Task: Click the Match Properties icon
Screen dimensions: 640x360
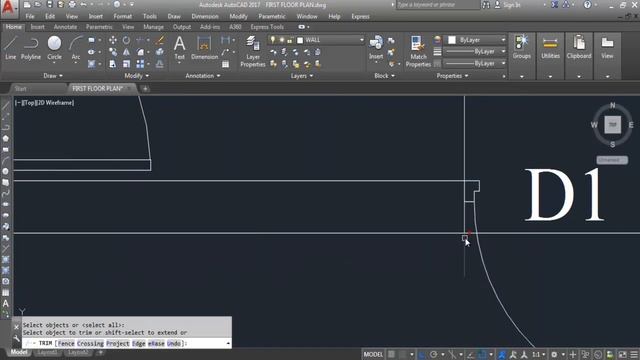Action: (x=418, y=51)
